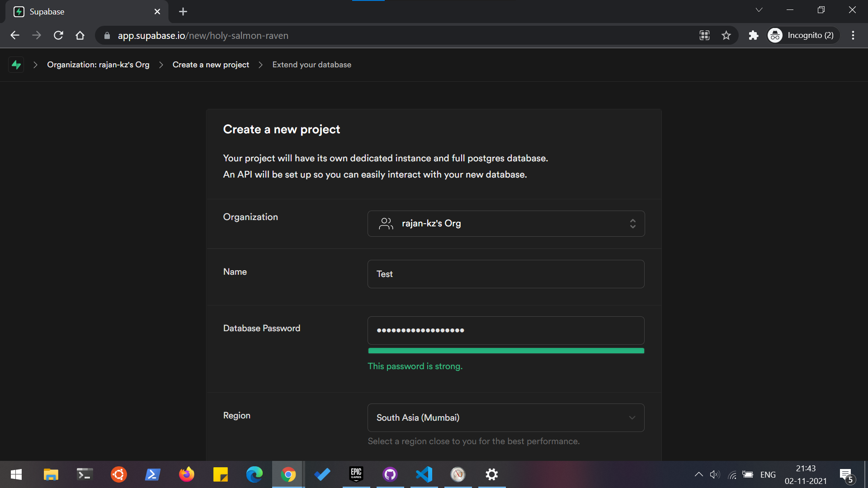This screenshot has width=868, height=488.
Task: Reload the page with refresh icon
Action: click(x=58, y=35)
